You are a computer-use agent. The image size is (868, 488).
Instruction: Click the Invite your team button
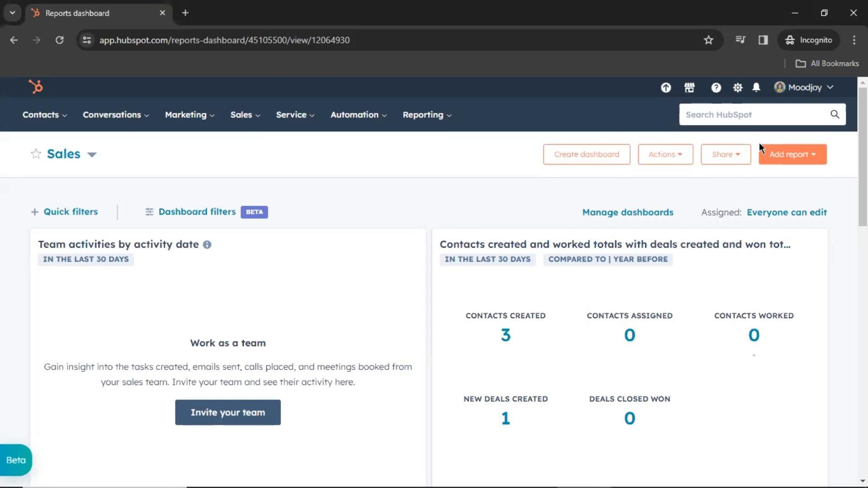coord(228,412)
